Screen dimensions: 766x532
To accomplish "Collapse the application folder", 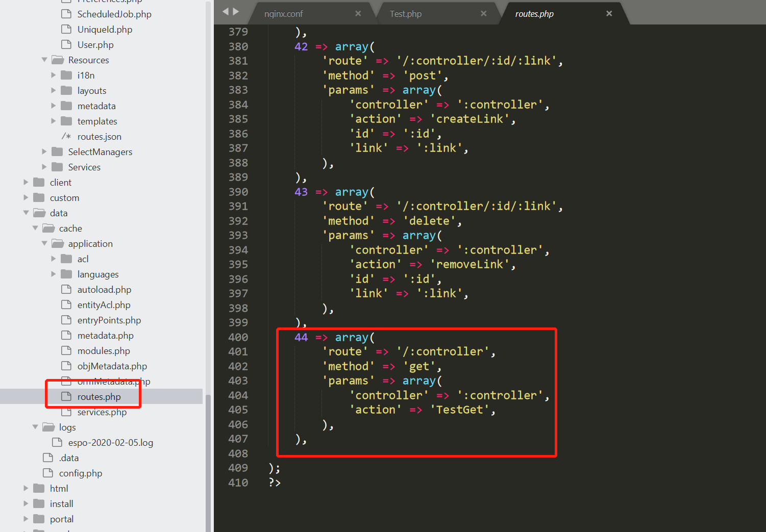I will pos(44,243).
